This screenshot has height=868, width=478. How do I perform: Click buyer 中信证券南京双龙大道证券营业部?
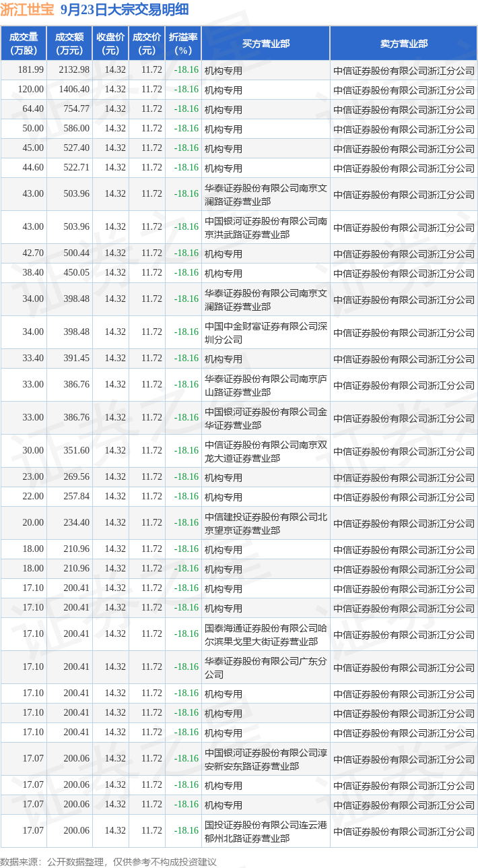click(266, 451)
